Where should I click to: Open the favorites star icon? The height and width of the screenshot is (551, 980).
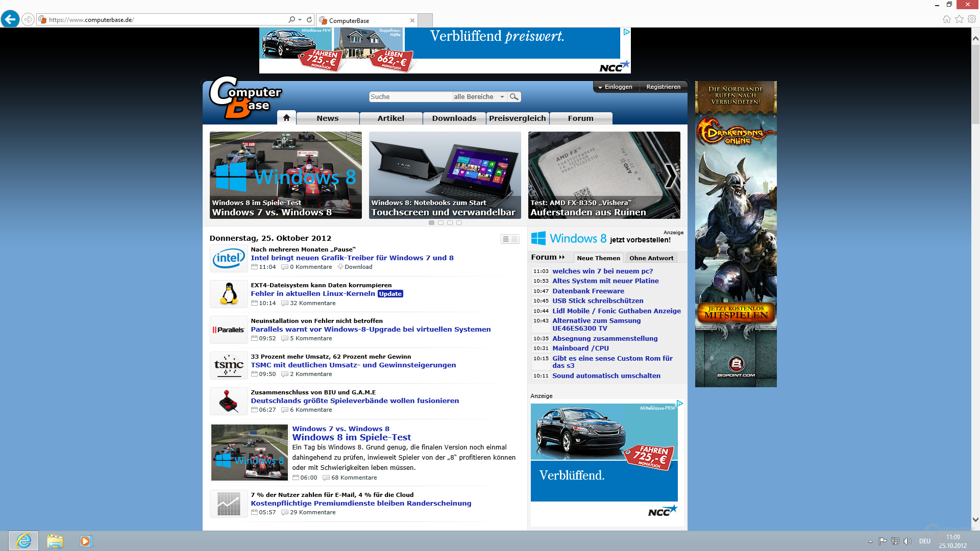click(960, 19)
